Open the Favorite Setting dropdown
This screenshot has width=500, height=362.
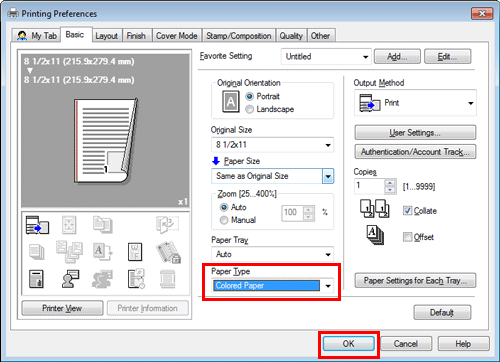pos(326,57)
